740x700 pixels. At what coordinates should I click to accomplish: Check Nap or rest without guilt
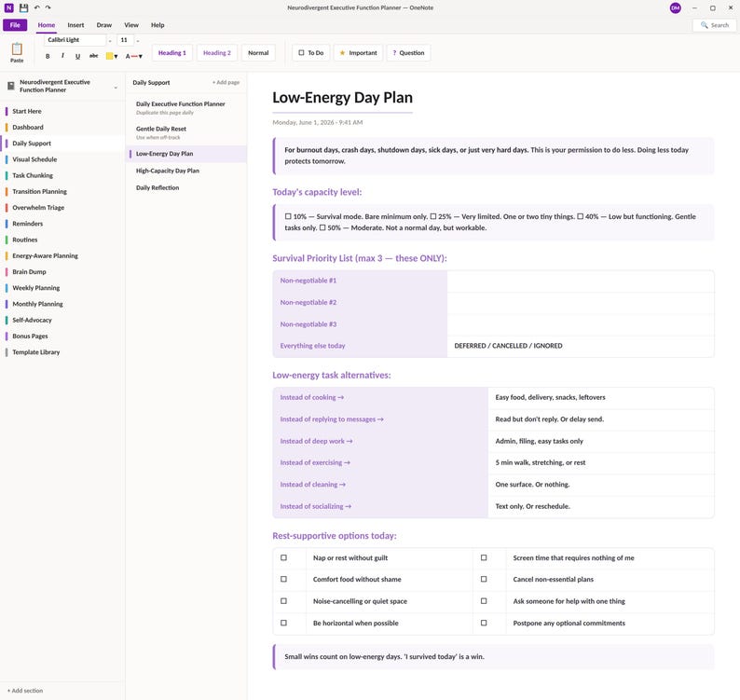(x=283, y=557)
